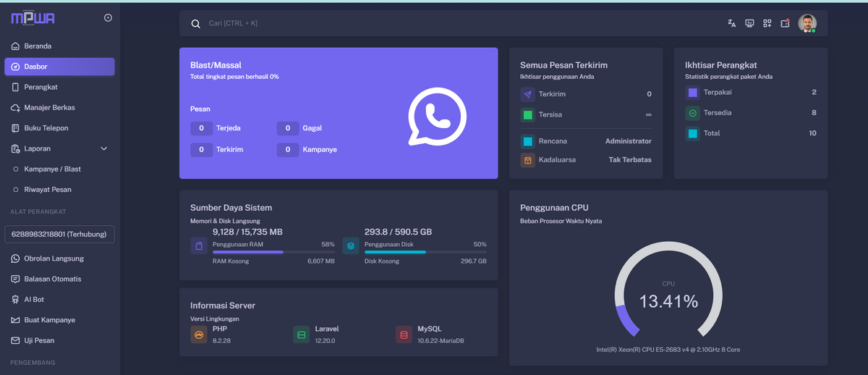The height and width of the screenshot is (375, 868).
Task: Collapse the Laporan menu chevron
Action: click(103, 148)
